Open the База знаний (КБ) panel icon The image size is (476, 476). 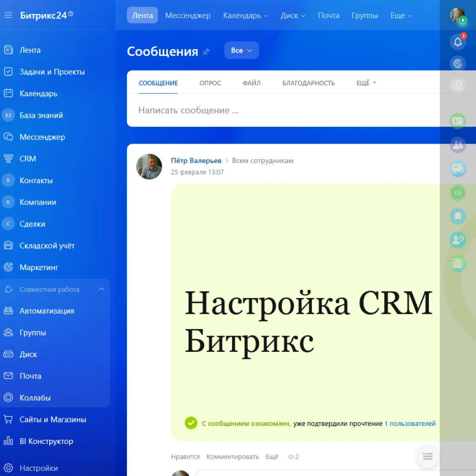457,192
